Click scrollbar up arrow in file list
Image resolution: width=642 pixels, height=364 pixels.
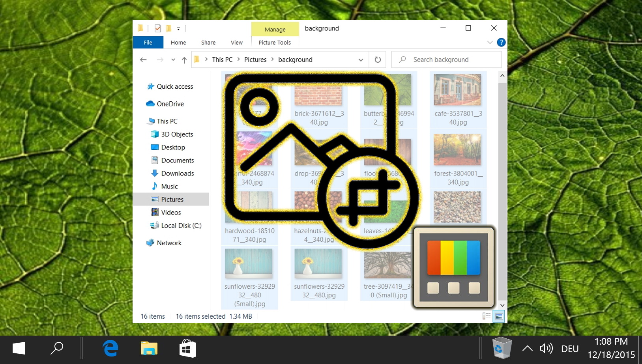502,76
